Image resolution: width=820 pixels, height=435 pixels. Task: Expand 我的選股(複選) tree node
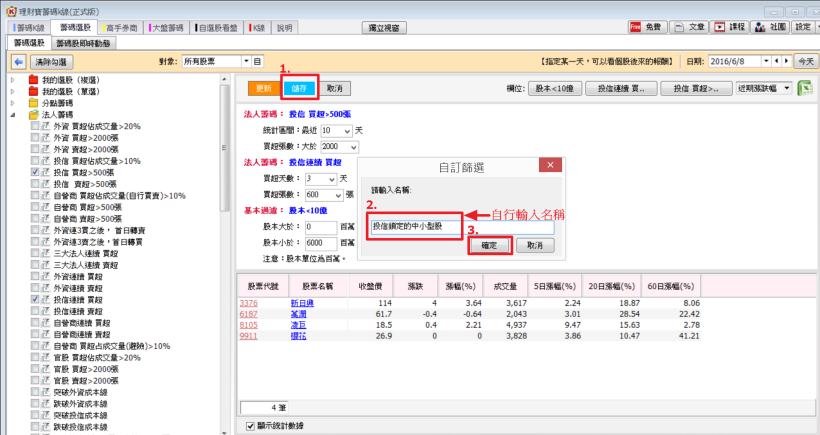(13, 80)
